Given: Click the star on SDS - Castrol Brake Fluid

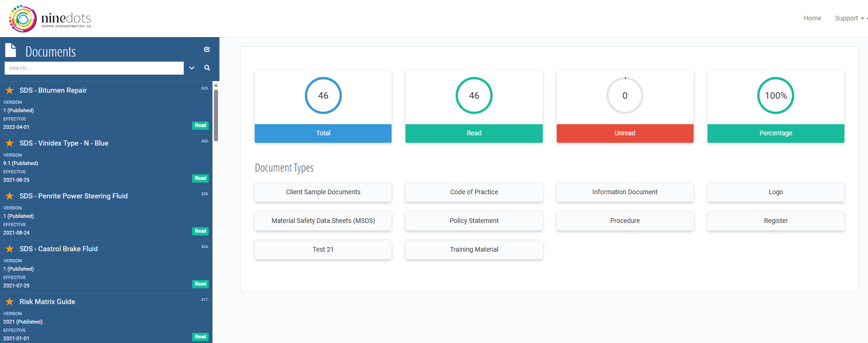Looking at the screenshot, I should coord(9,249).
